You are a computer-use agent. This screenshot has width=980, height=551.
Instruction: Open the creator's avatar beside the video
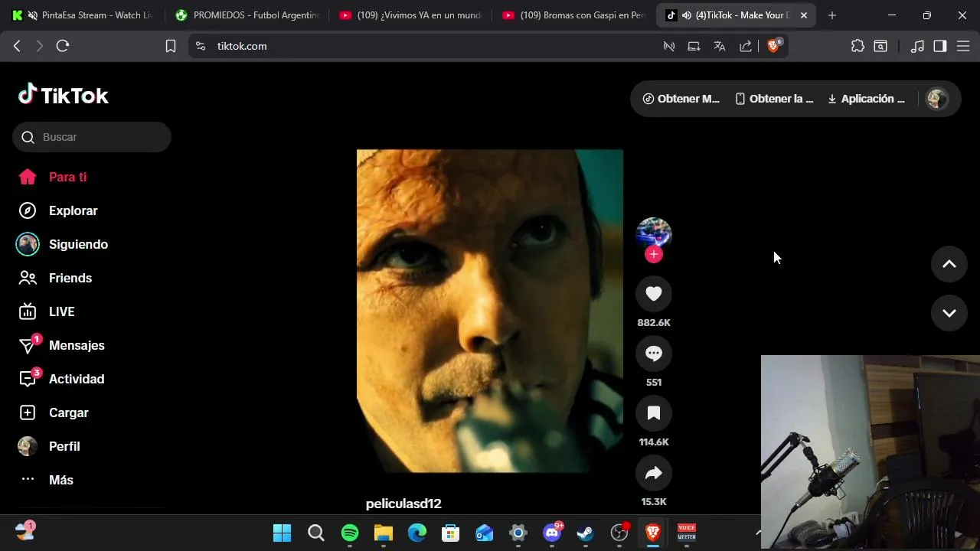(x=654, y=234)
